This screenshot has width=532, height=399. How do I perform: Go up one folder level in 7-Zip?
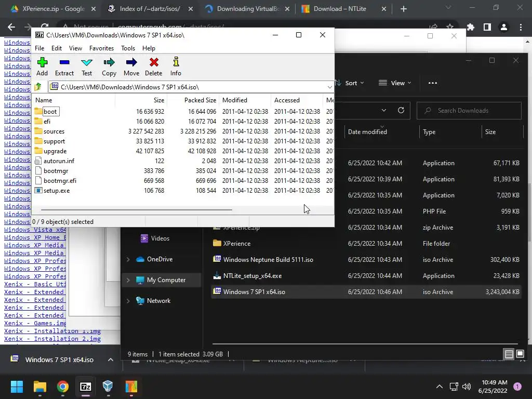point(38,87)
